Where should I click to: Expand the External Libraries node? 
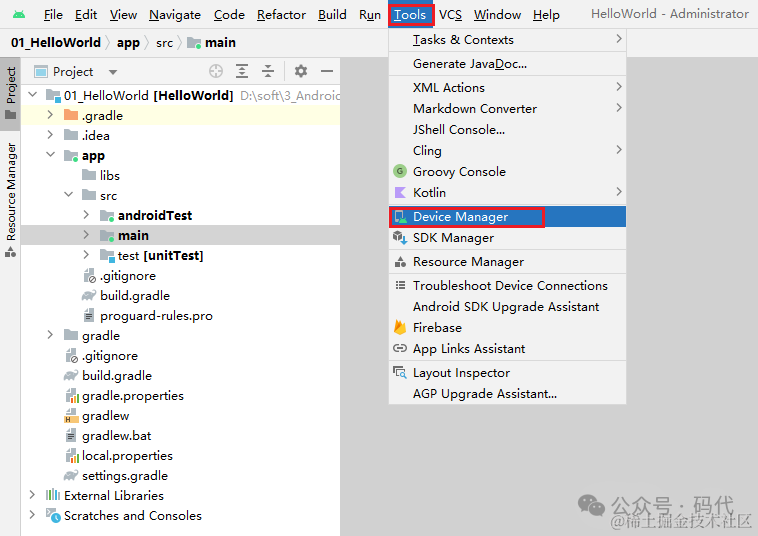pos(32,494)
